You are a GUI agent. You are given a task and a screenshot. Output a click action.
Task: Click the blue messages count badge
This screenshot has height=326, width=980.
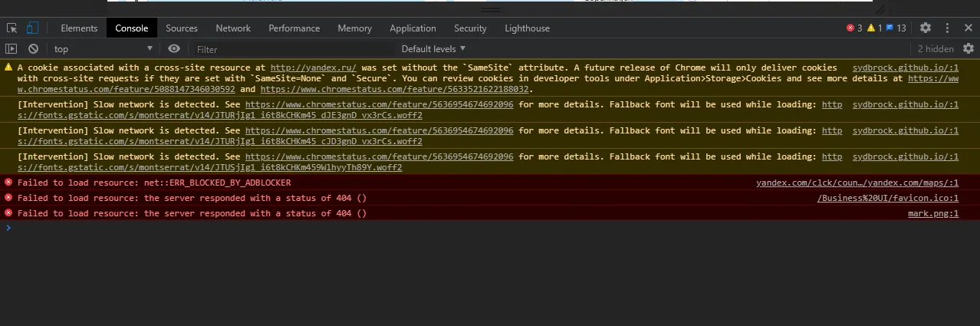point(896,28)
